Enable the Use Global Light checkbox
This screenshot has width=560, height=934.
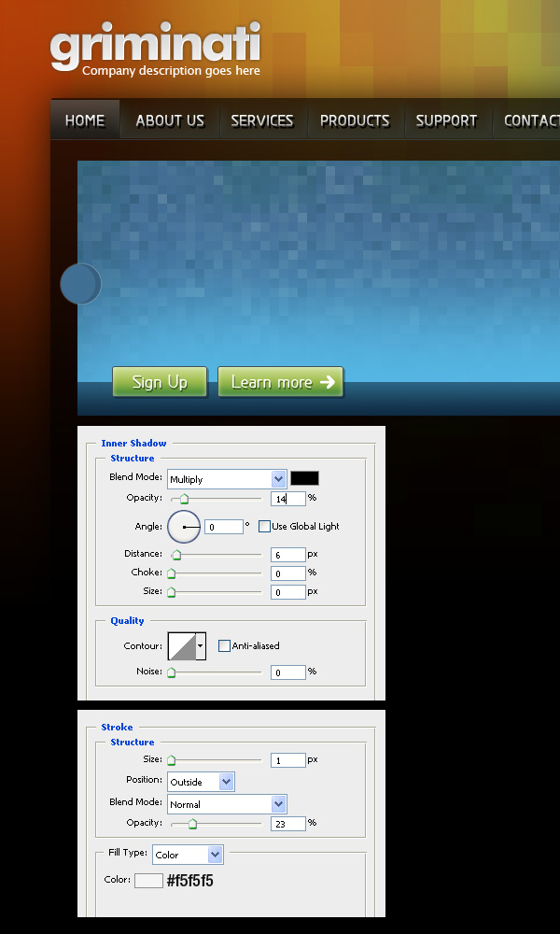(x=264, y=527)
